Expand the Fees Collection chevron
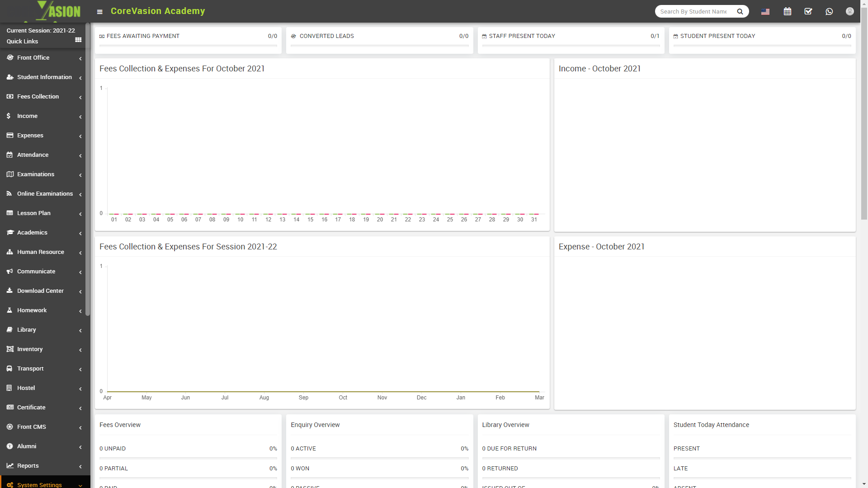 coord(80,97)
